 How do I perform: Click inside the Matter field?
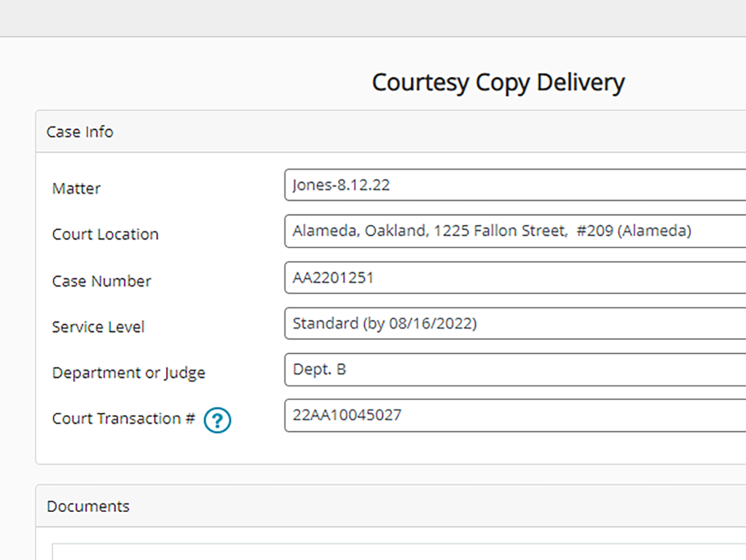[510, 185]
